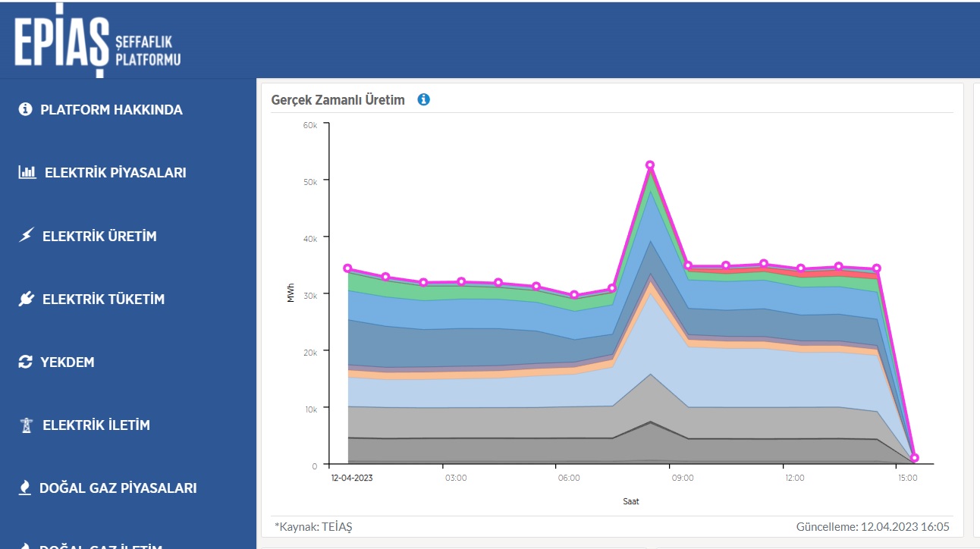Viewport: 980px width, 549px height.
Task: Click the first data point at 12-04-2023
Action: pos(347,268)
